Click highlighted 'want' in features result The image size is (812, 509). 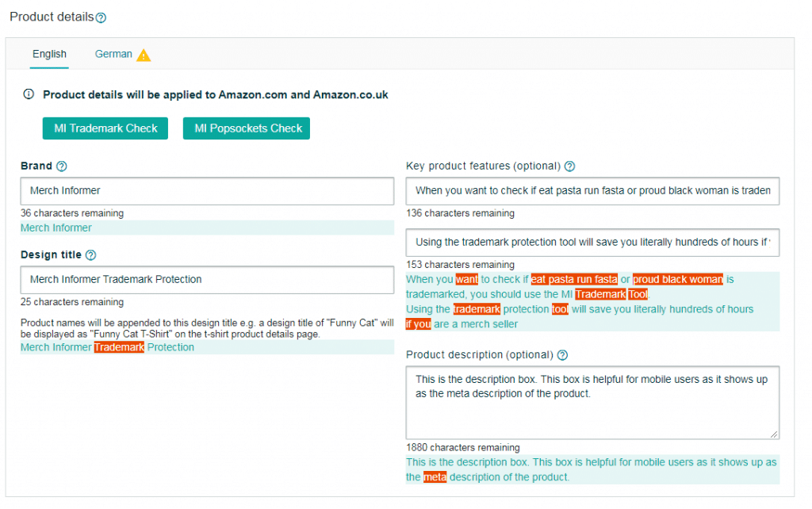click(467, 280)
